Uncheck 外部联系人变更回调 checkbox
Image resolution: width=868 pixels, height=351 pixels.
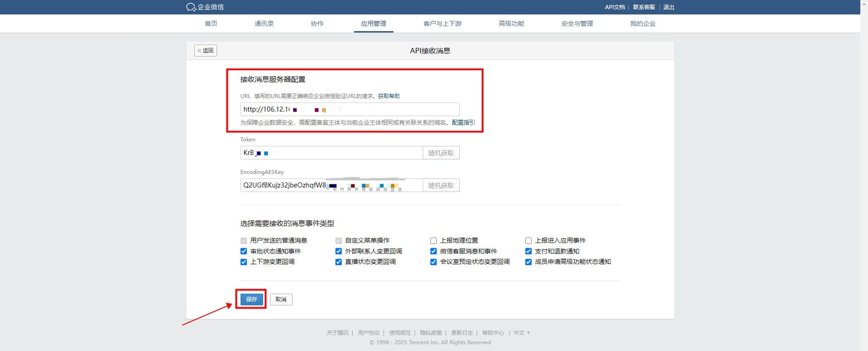click(339, 251)
